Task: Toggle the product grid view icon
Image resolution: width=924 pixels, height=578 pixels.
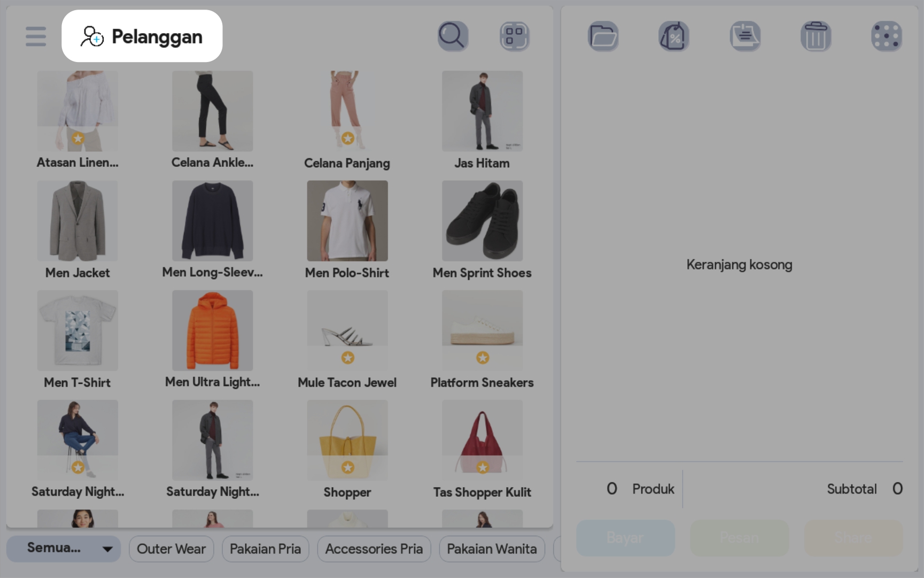Action: coord(514,36)
